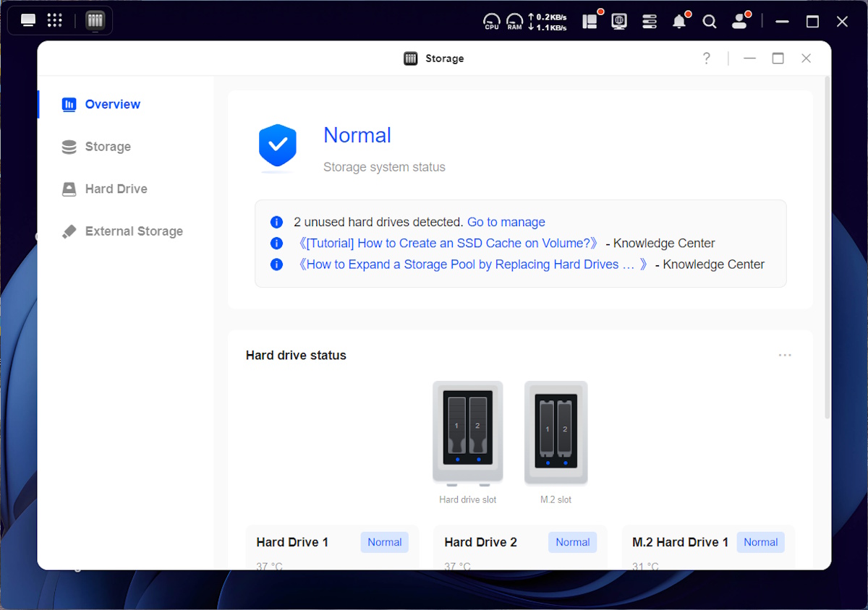Click the Hard drive slot device image

(468, 432)
